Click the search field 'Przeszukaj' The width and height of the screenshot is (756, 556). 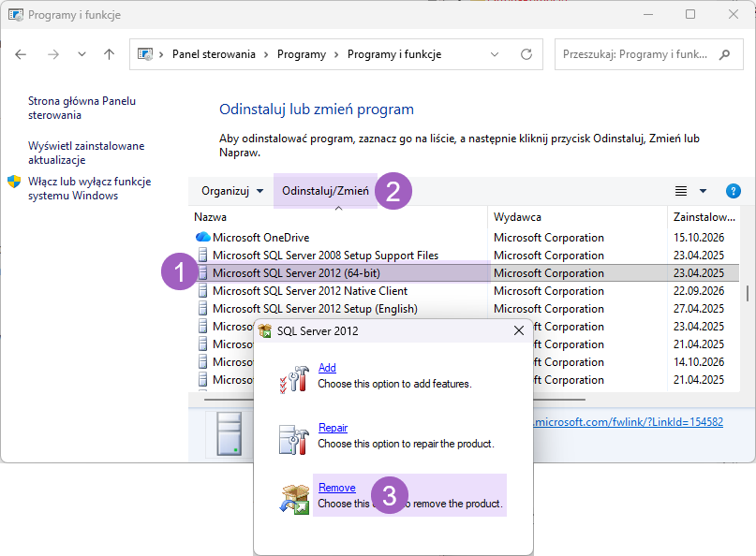tap(635, 54)
